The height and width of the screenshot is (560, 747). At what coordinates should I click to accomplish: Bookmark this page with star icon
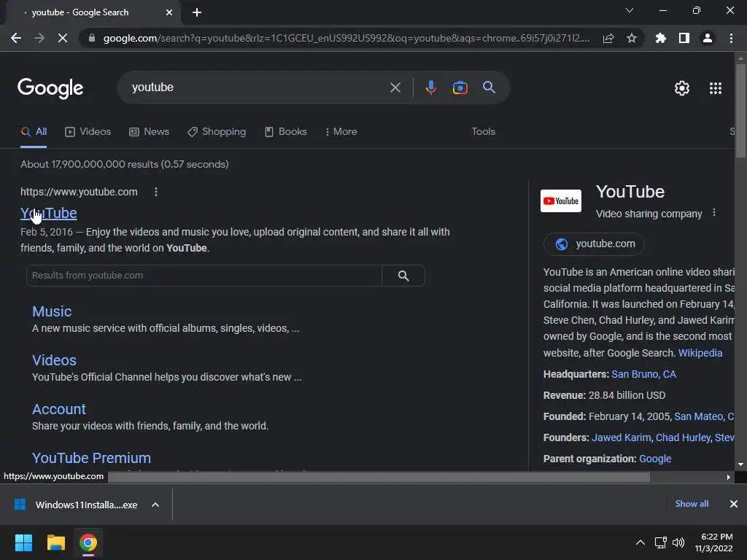click(631, 38)
